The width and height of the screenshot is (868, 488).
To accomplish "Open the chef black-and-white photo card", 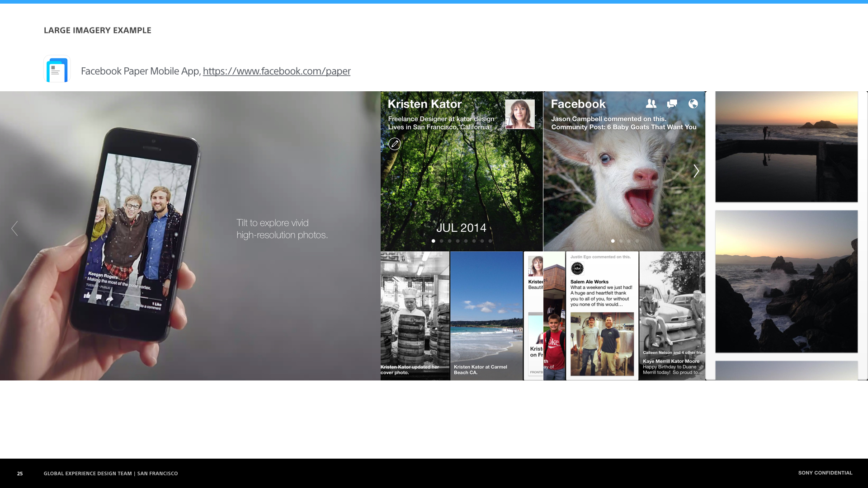I will (415, 315).
